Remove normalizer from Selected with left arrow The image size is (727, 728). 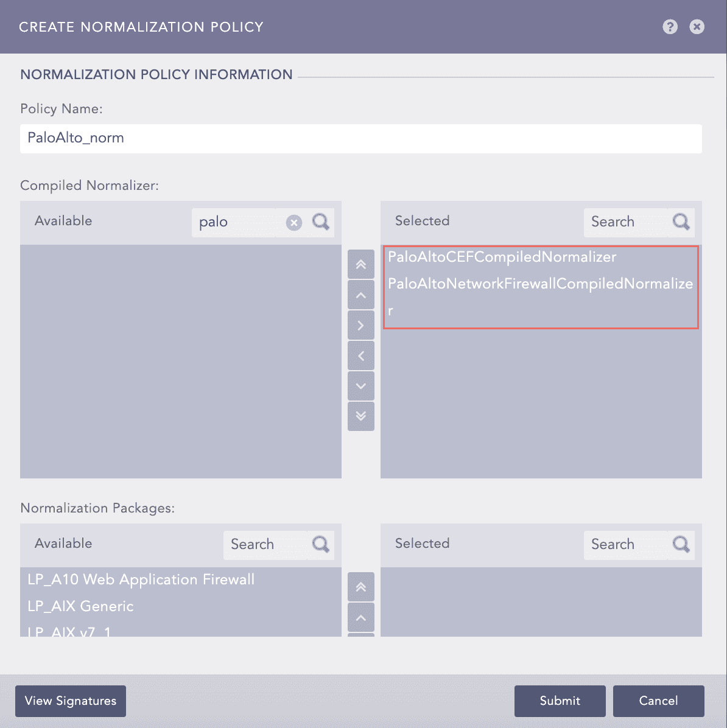[360, 356]
